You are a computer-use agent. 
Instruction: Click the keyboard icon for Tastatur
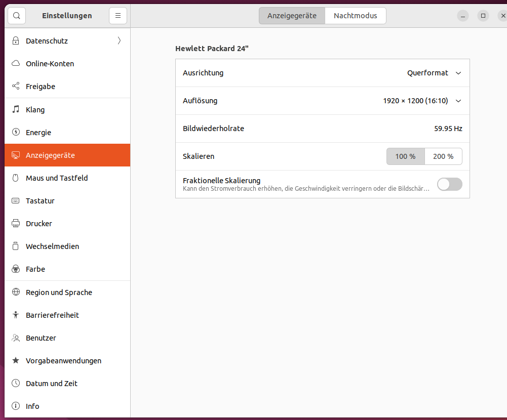16,200
